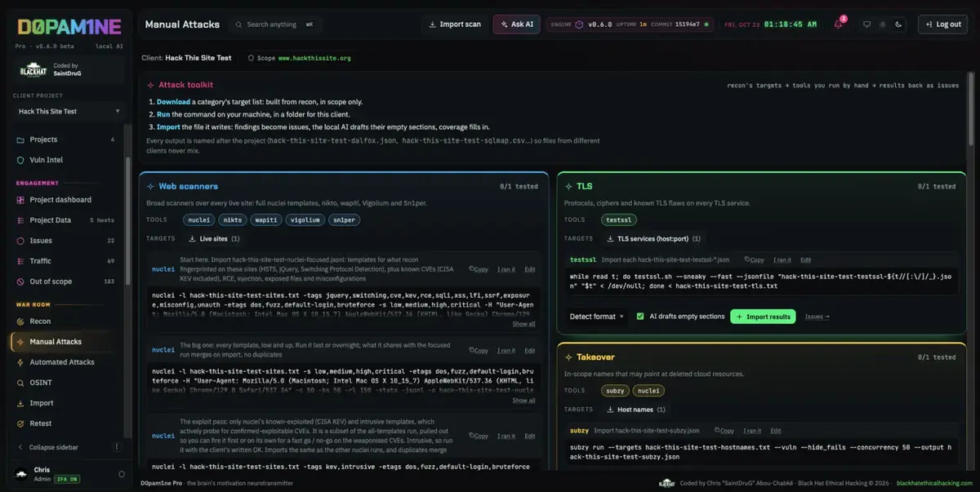Open the Issues link in TLS card
Viewport: 980px width, 492px height.
[x=817, y=317]
